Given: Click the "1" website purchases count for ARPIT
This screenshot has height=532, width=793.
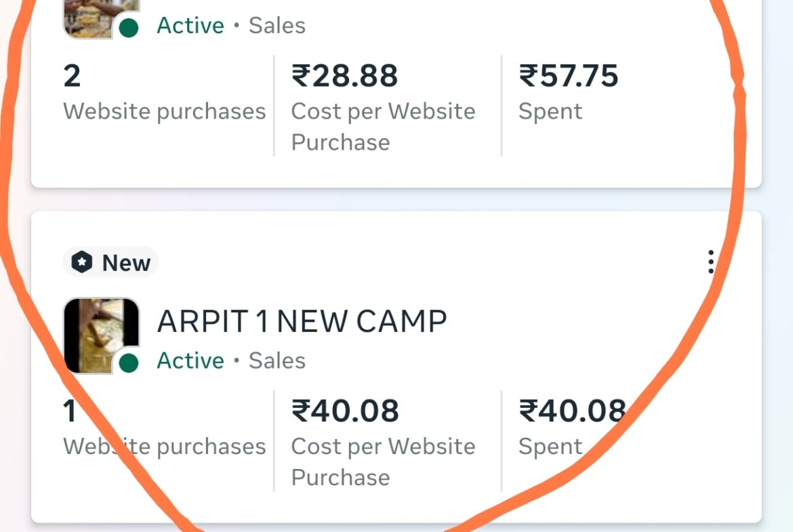Looking at the screenshot, I should [x=70, y=411].
